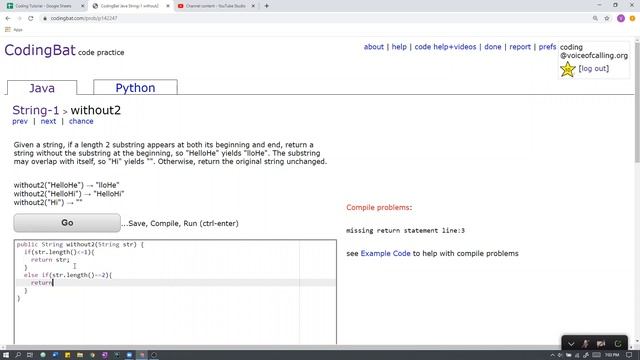This screenshot has width=640, height=360.
Task: Click the green refresh icon in overlay
Action: (618, 344)
